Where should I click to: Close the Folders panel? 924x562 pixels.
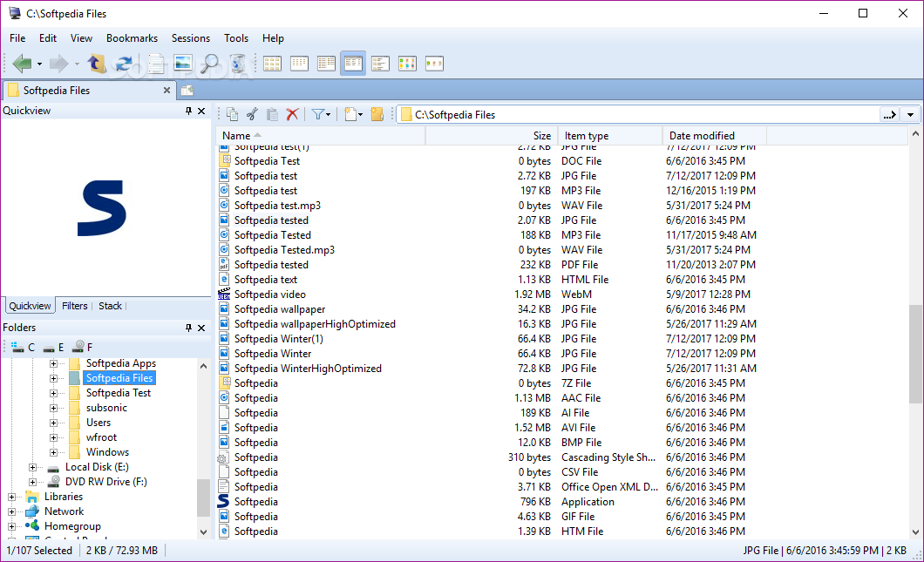coord(201,328)
